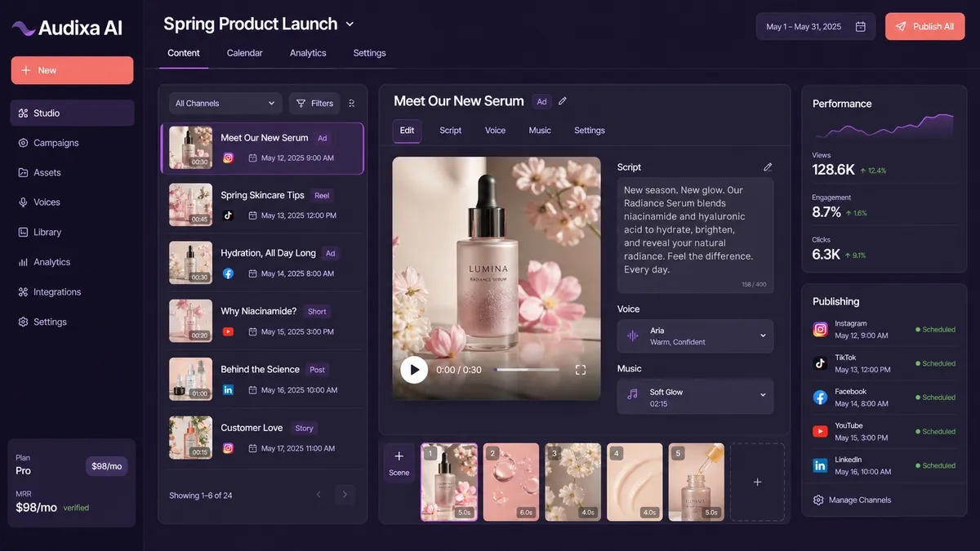980x551 pixels.
Task: Click the pencil icon beside Meet Our New Serum title
Action: 563,101
